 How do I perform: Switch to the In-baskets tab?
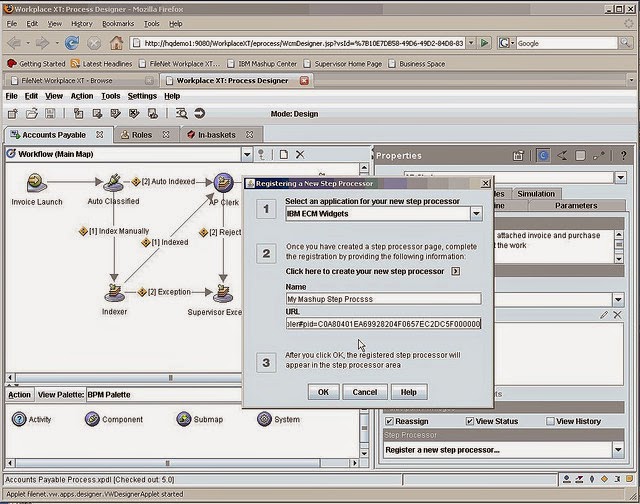[x=216, y=135]
